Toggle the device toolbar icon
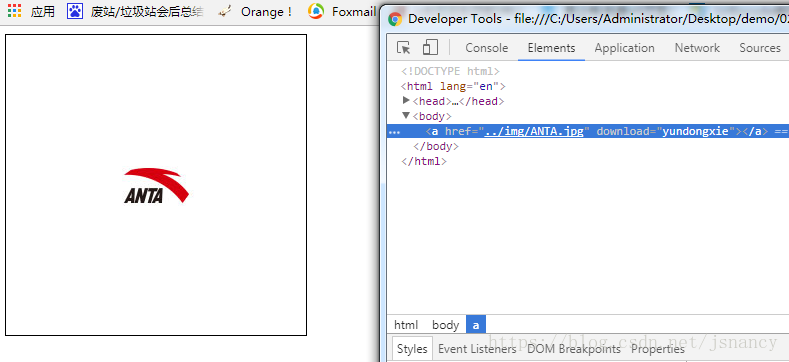The width and height of the screenshot is (789, 362). [x=430, y=47]
